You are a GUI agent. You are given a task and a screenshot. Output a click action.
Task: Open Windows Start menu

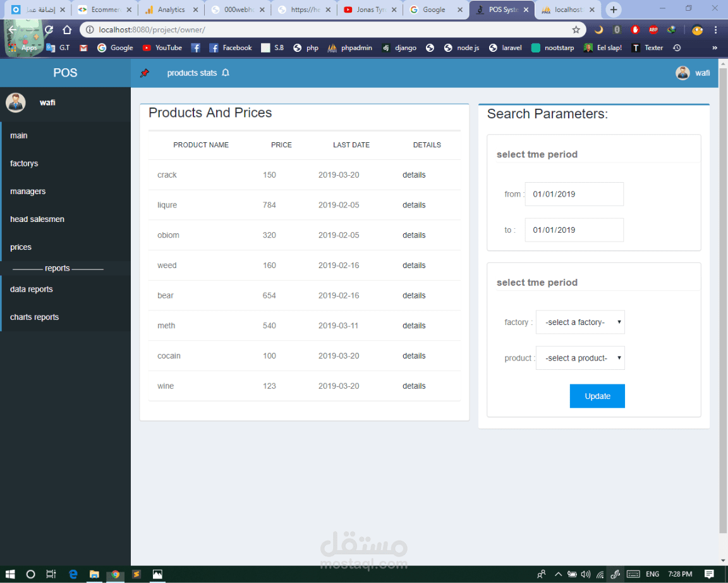point(9,574)
